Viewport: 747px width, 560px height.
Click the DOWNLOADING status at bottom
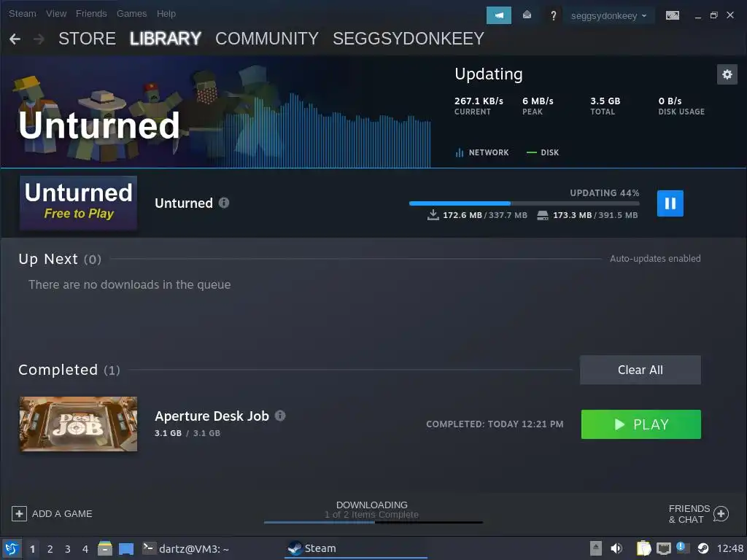pyautogui.click(x=371, y=505)
